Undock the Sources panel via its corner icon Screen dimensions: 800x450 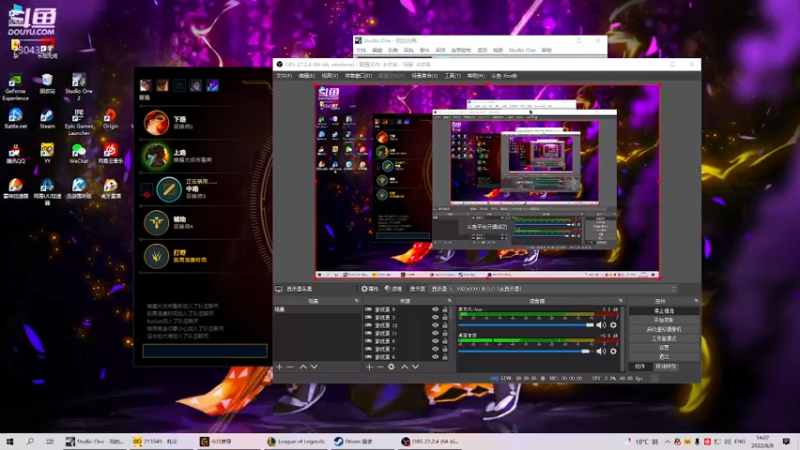(x=449, y=301)
